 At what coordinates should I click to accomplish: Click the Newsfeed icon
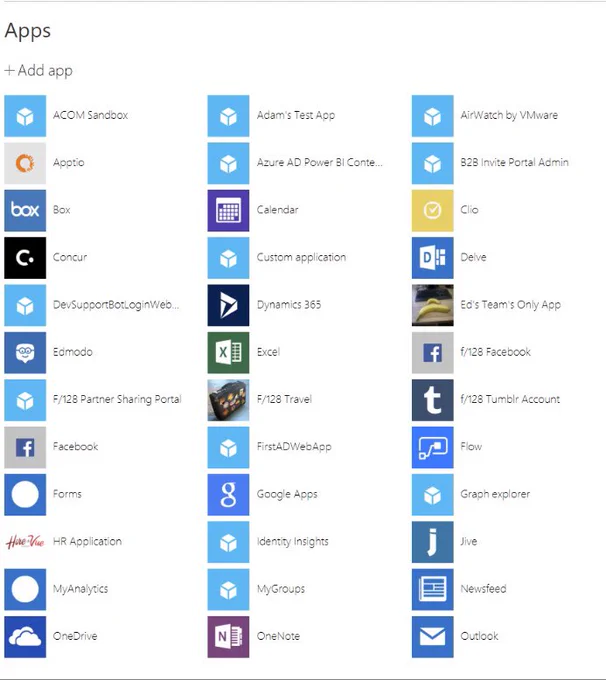(x=432, y=589)
